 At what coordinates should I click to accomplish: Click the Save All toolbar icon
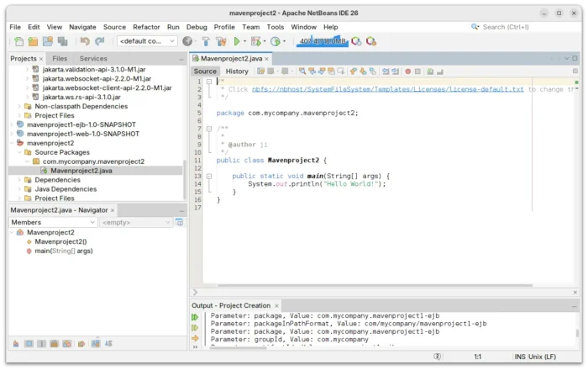63,41
